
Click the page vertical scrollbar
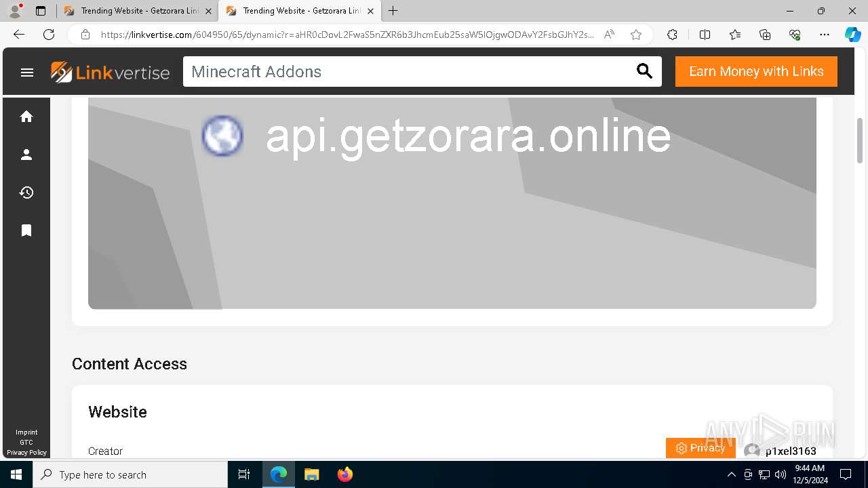[x=860, y=140]
